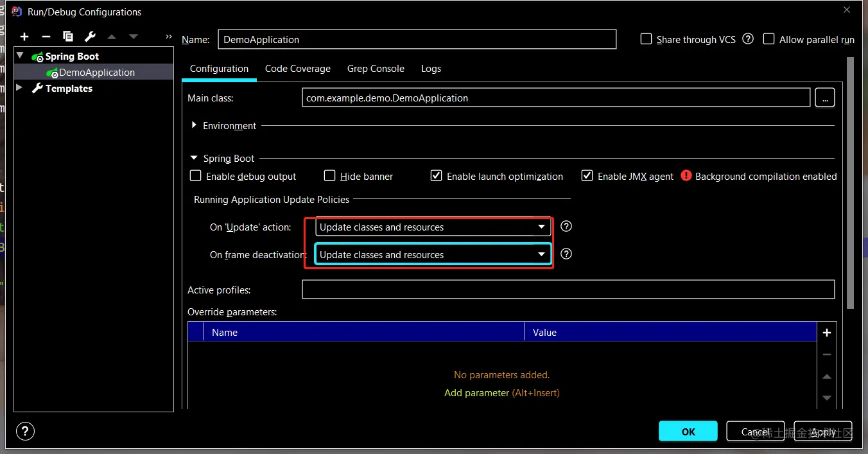
Task: Disable Enable launch optimization checkbox
Action: coord(437,175)
